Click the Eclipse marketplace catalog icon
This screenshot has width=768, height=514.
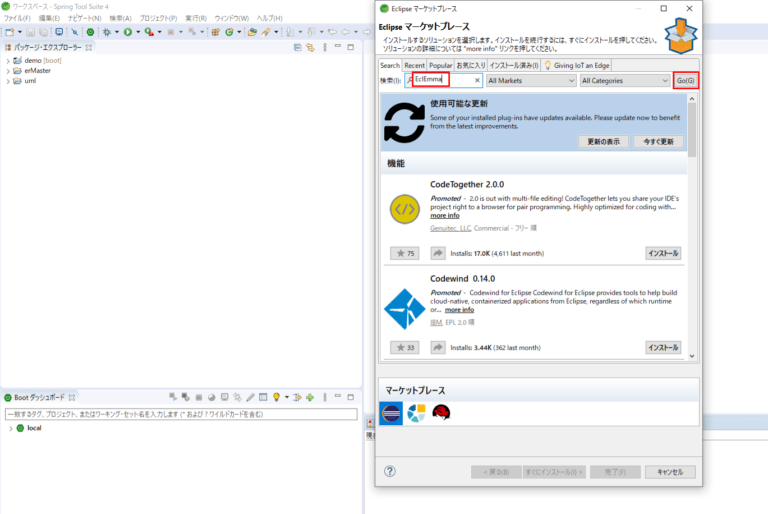tap(391, 413)
